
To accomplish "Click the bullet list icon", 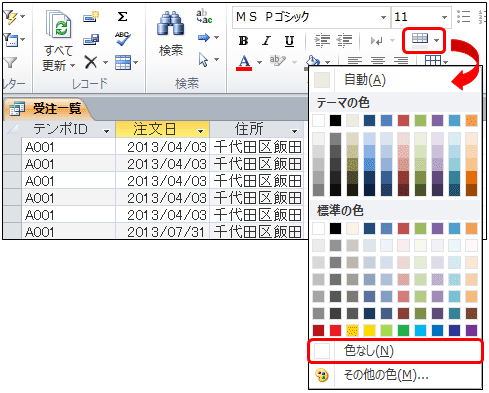I will (x=463, y=16).
